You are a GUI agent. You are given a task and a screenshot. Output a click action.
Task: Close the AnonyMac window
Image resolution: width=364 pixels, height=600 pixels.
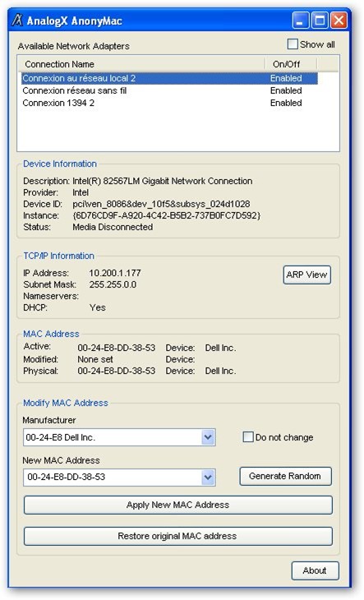(x=339, y=21)
